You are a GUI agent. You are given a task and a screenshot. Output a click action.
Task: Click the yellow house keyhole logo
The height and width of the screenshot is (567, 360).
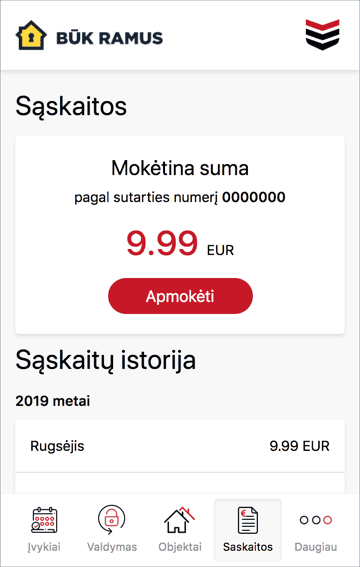[31, 35]
